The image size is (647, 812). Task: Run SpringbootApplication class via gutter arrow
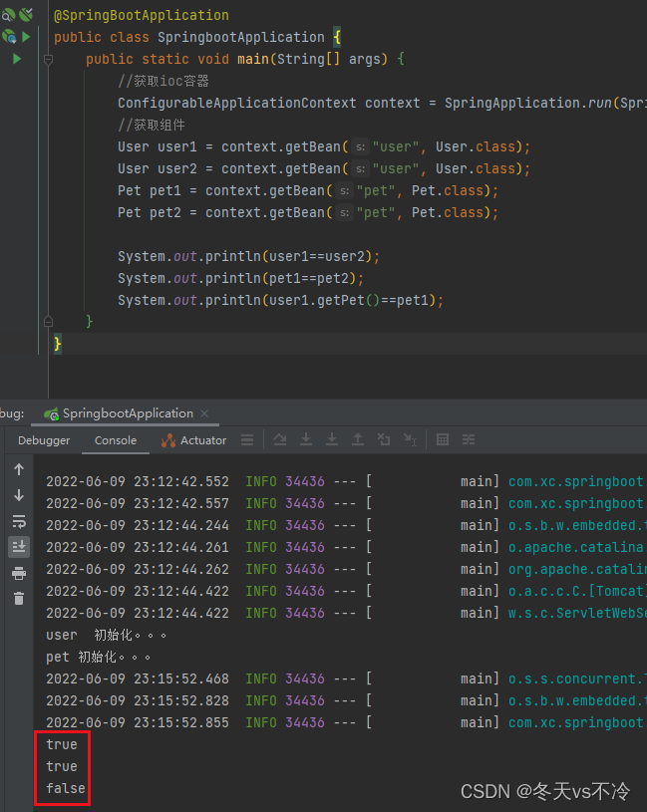pos(26,37)
